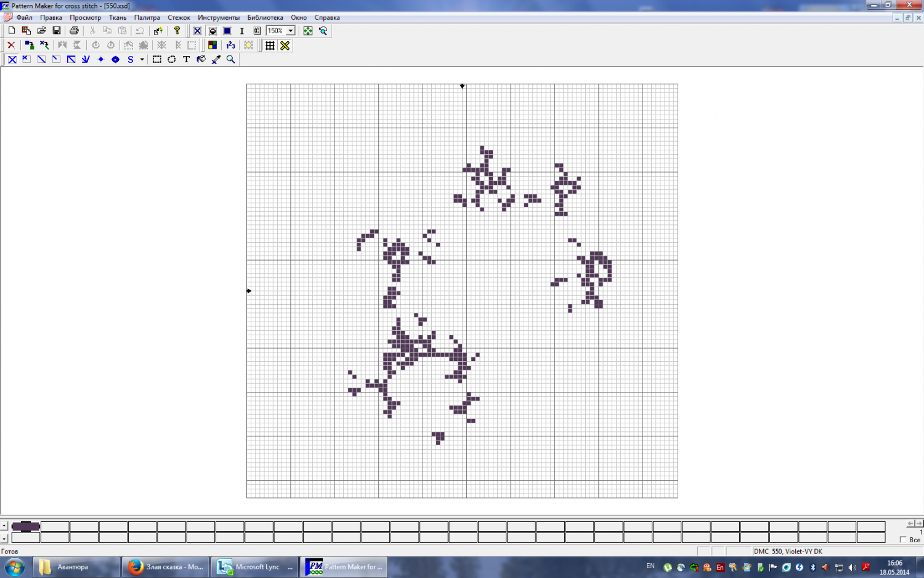Pick the rectangular selection tool
The width and height of the screenshot is (924, 578).
pos(157,60)
